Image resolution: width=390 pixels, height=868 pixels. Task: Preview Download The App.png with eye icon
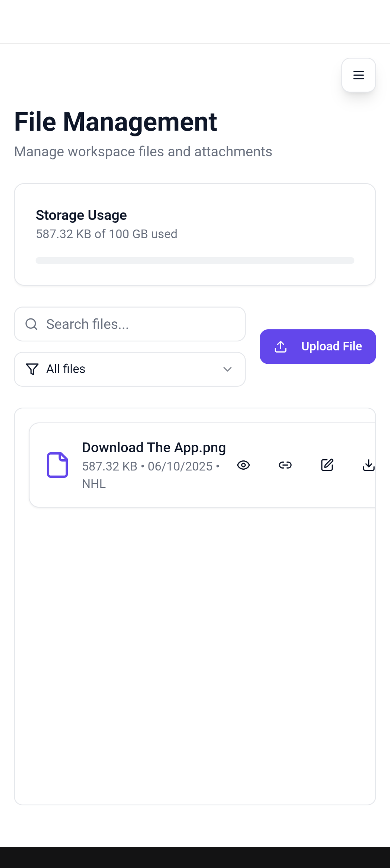pyautogui.click(x=243, y=465)
